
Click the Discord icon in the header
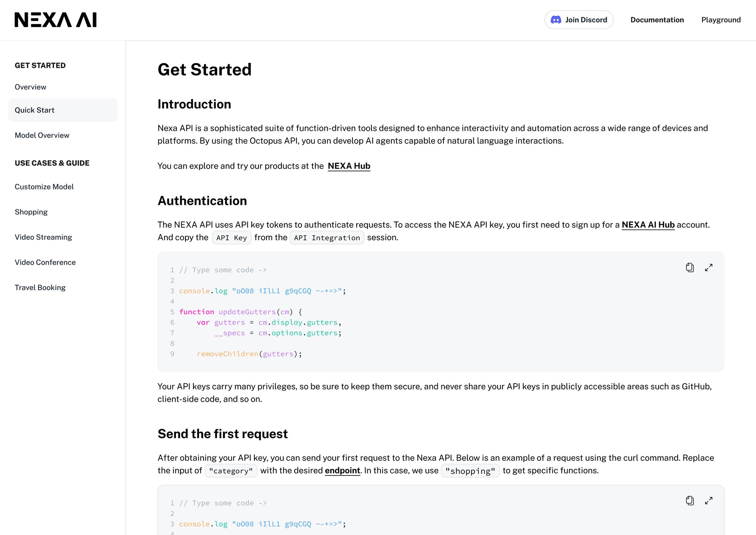[556, 20]
